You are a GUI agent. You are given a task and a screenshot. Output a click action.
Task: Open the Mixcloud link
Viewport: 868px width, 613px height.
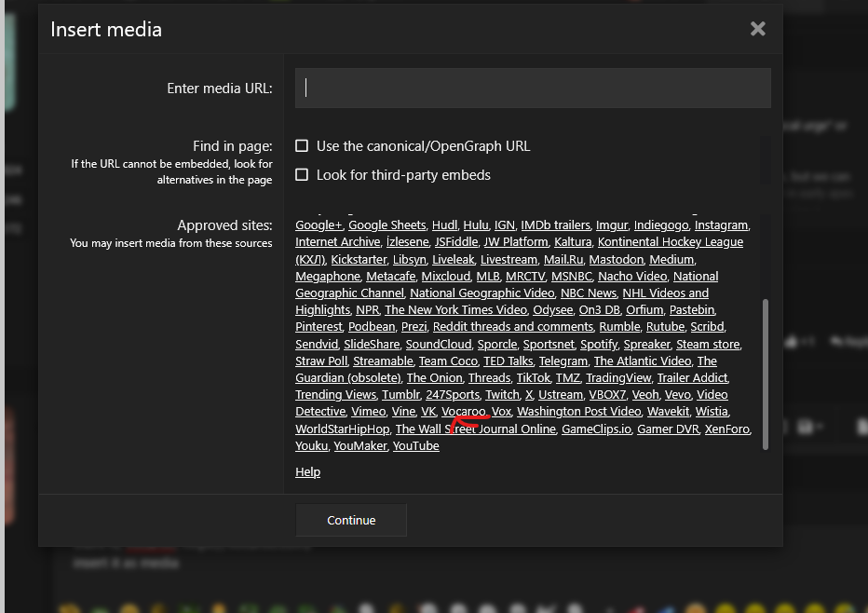click(x=445, y=277)
